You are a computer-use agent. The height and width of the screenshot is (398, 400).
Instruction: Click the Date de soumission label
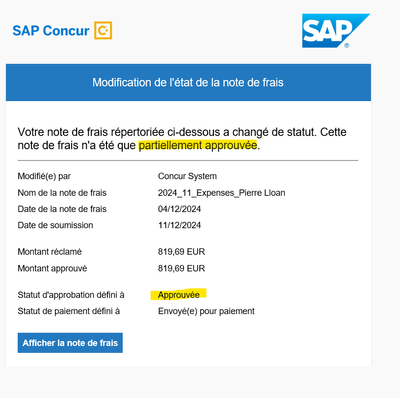click(x=55, y=225)
